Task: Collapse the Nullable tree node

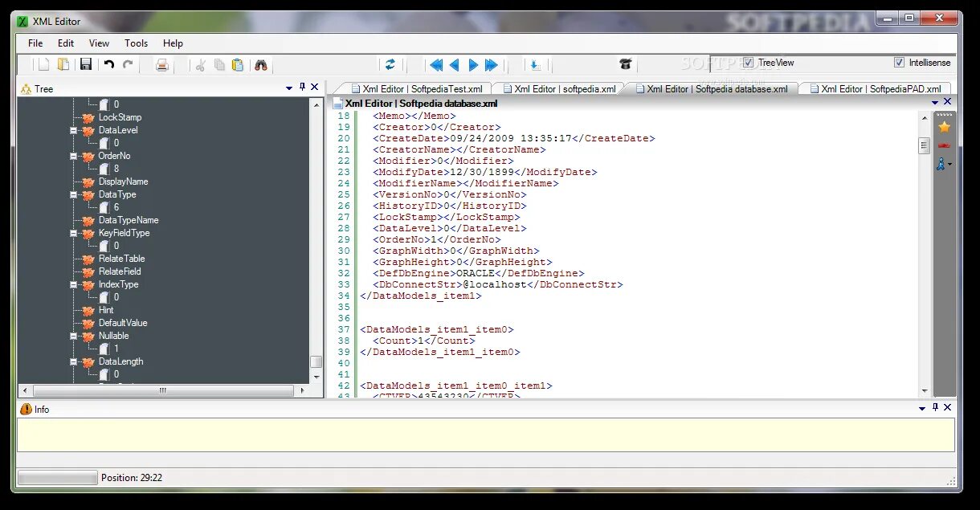Action: tap(74, 336)
